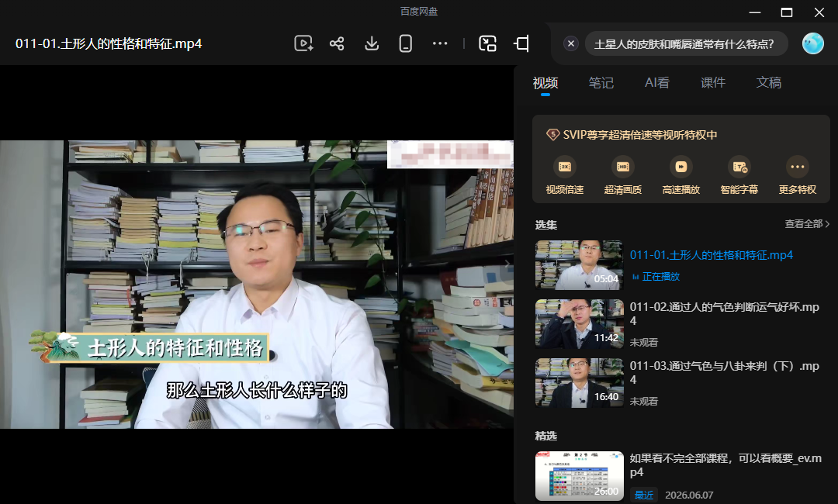Download the video with download icon
The width and height of the screenshot is (838, 504).
[x=372, y=43]
